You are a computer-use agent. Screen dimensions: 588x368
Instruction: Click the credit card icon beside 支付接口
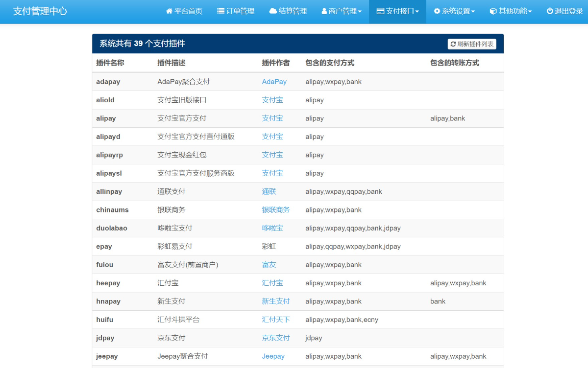click(380, 11)
